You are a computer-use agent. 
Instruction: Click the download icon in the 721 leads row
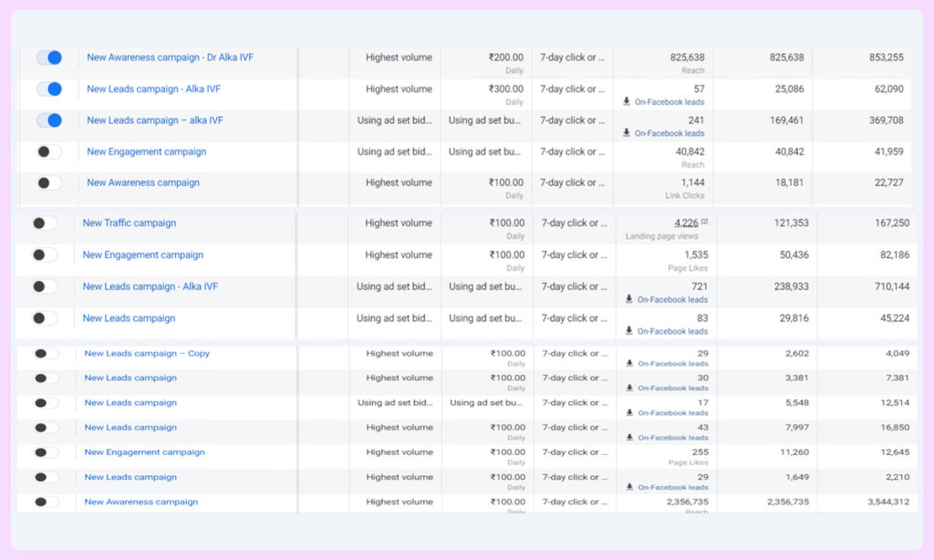pos(629,299)
